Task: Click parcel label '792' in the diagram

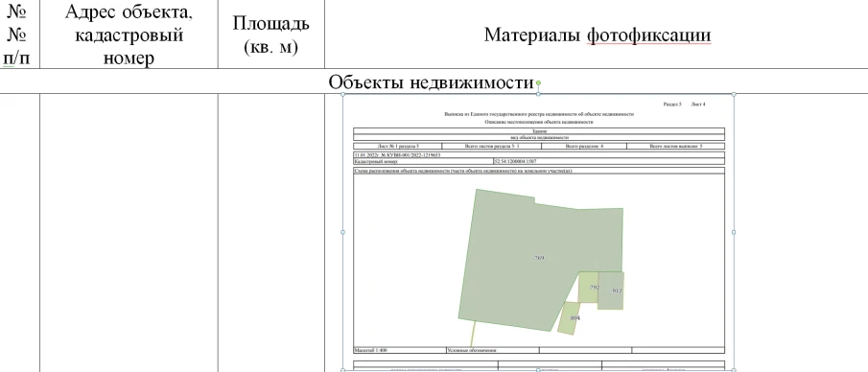Action: coord(594,288)
